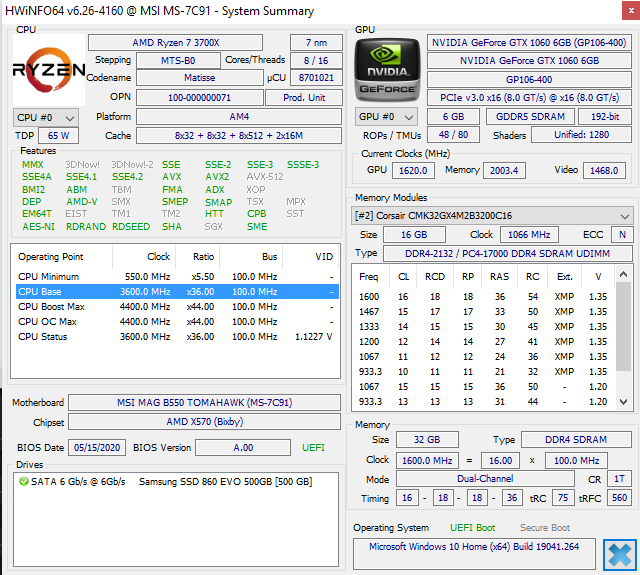Click the 8701021 microcode field

click(x=316, y=78)
